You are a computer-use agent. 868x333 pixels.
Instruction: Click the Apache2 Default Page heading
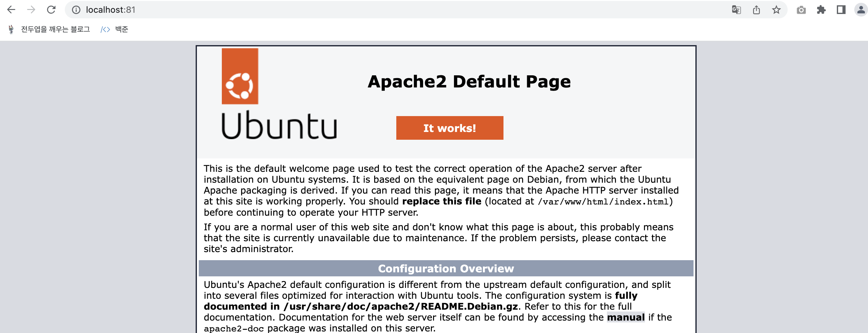click(469, 82)
